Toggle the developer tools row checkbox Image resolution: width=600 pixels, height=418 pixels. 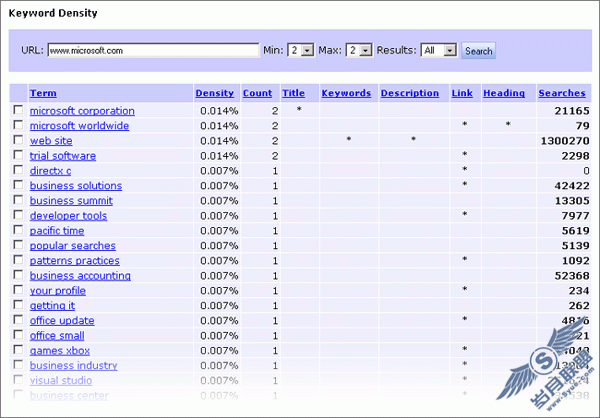(18, 216)
